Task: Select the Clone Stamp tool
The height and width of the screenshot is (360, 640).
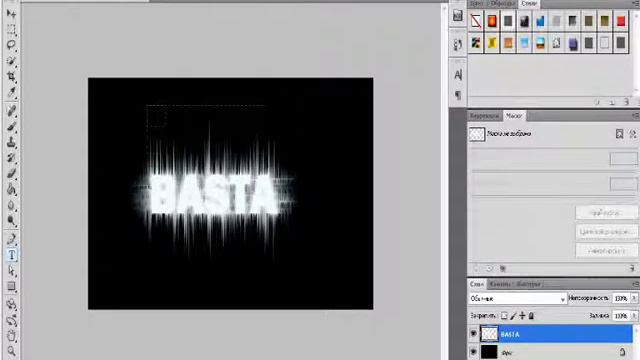Action: tap(11, 142)
